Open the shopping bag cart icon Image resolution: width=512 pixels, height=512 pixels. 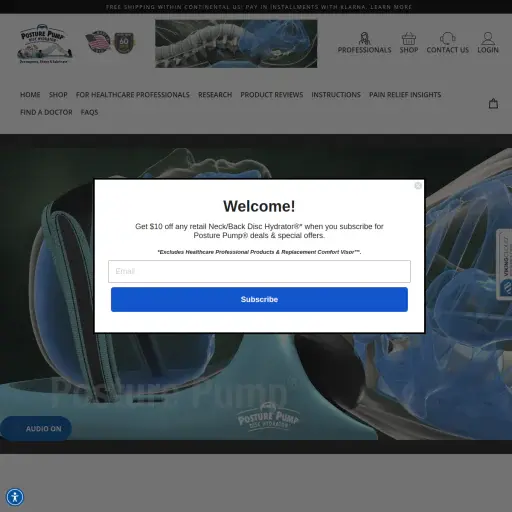493,104
